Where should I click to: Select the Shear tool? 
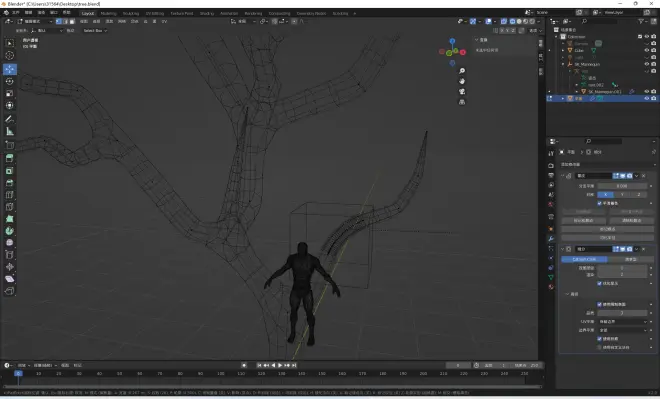[x=9, y=279]
